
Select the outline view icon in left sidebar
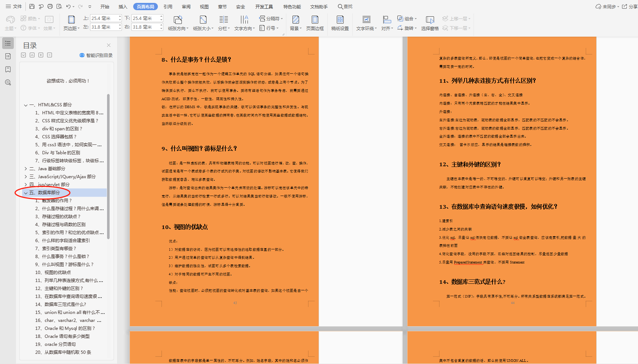pyautogui.click(x=8, y=43)
